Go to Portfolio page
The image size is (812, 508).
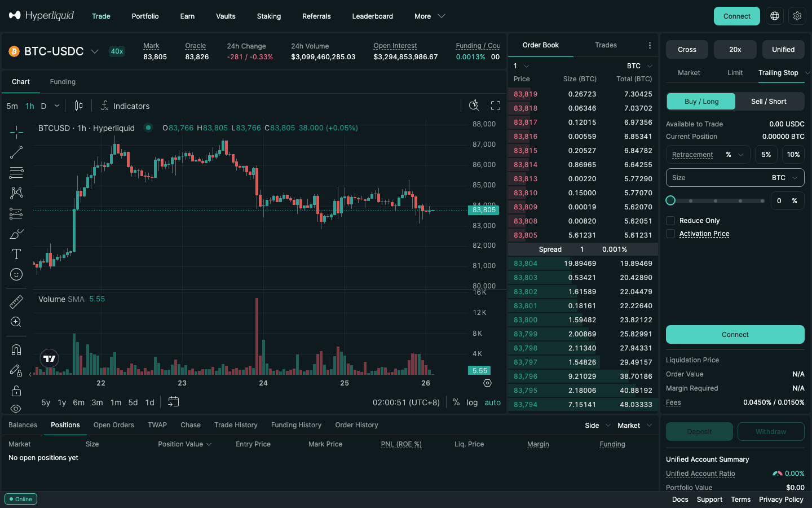[x=145, y=16]
